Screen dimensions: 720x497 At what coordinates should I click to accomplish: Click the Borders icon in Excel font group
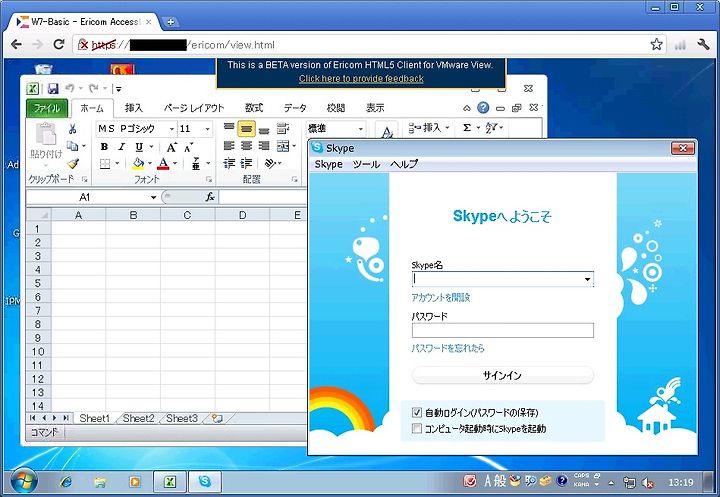point(105,164)
